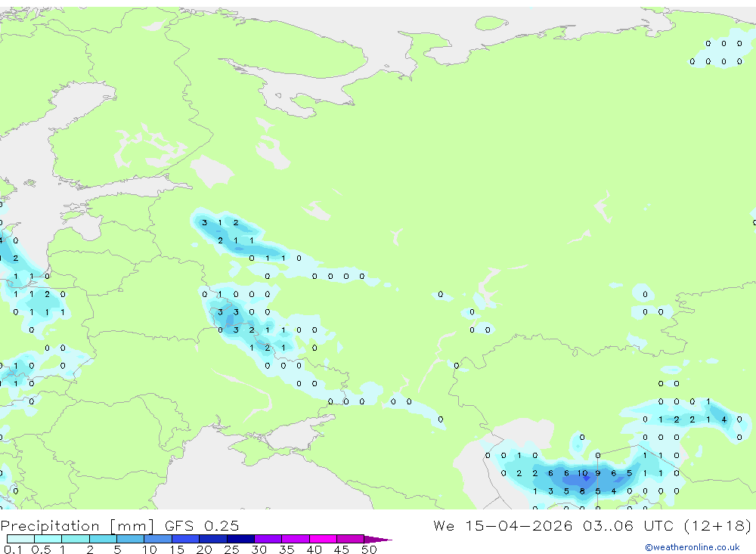Click the legend tick label '50'
Screen dimensions: 756x554
(370, 549)
